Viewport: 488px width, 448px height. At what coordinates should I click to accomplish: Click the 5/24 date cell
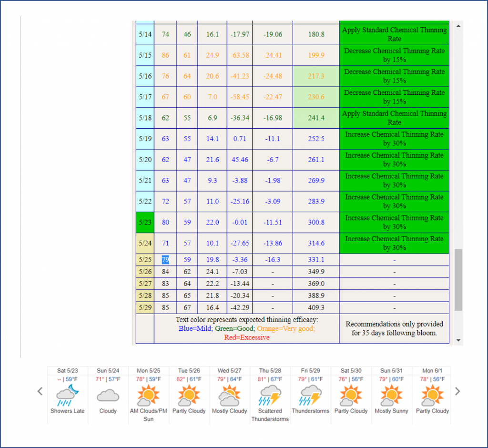(145, 243)
